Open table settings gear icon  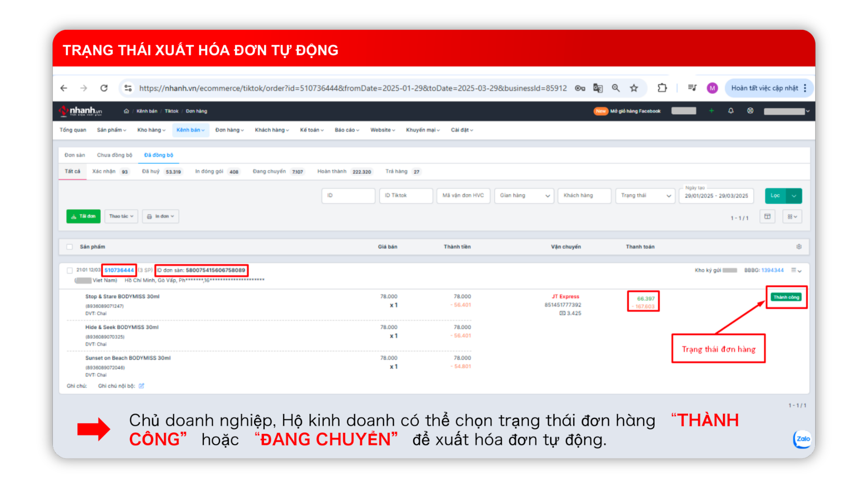799,247
